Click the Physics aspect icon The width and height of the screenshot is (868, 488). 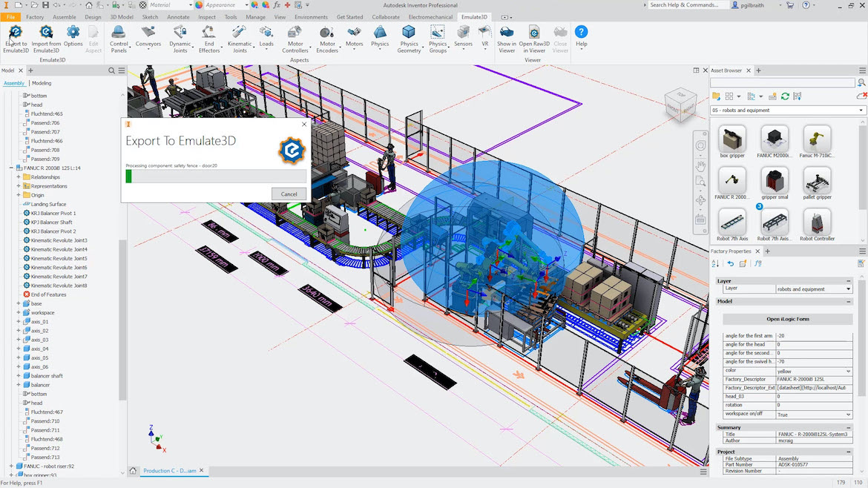tap(380, 33)
